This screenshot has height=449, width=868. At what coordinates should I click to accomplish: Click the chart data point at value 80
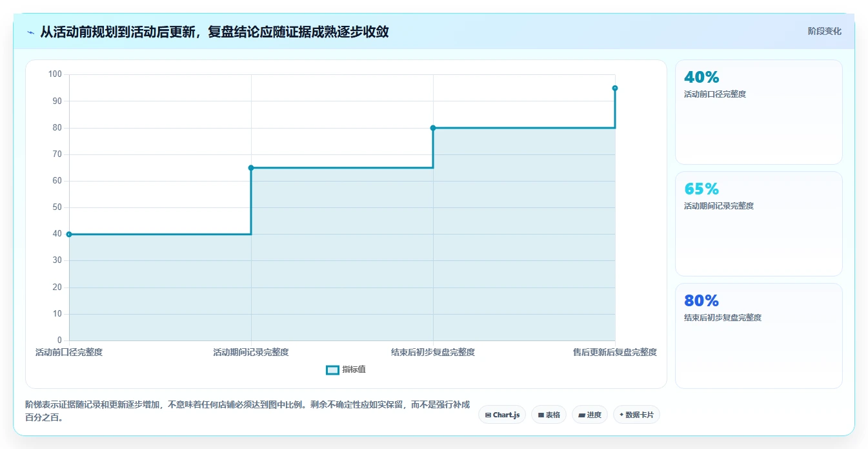[433, 128]
